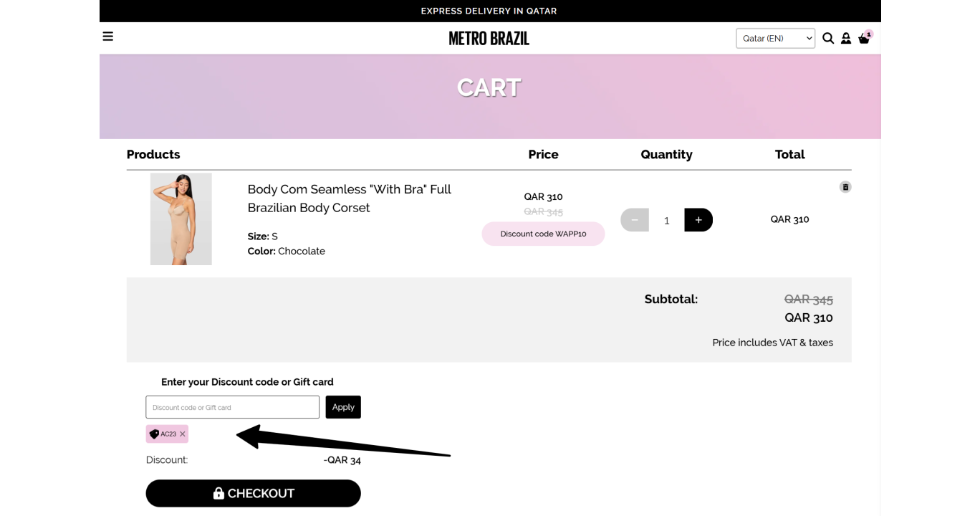
Task: Delete item using trash icon
Action: (845, 187)
